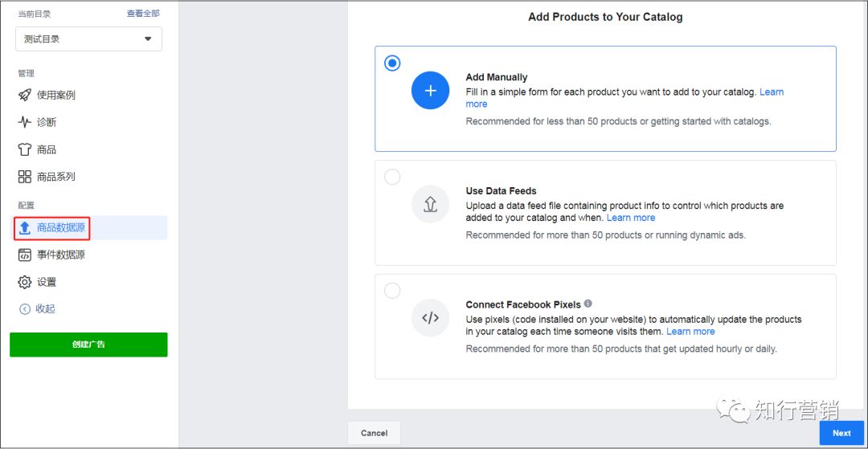Click Learn more under Use Data Feeds
The width and height of the screenshot is (868, 449).
tap(631, 218)
